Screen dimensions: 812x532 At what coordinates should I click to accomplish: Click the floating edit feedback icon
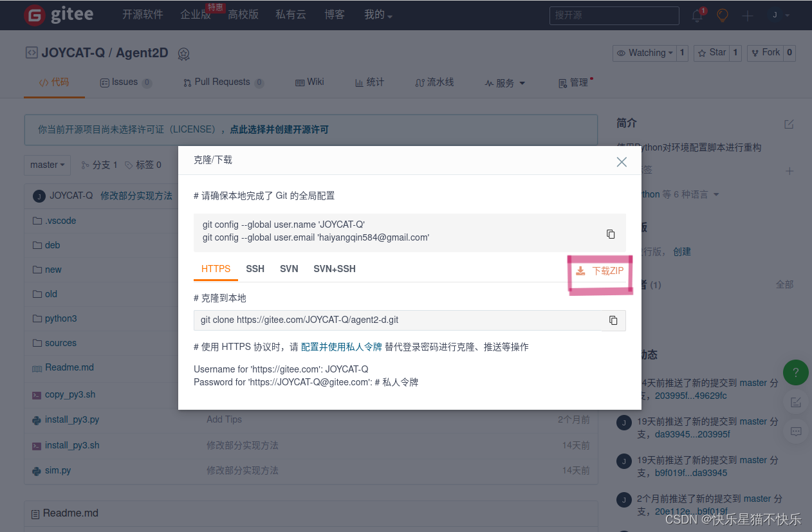click(796, 402)
